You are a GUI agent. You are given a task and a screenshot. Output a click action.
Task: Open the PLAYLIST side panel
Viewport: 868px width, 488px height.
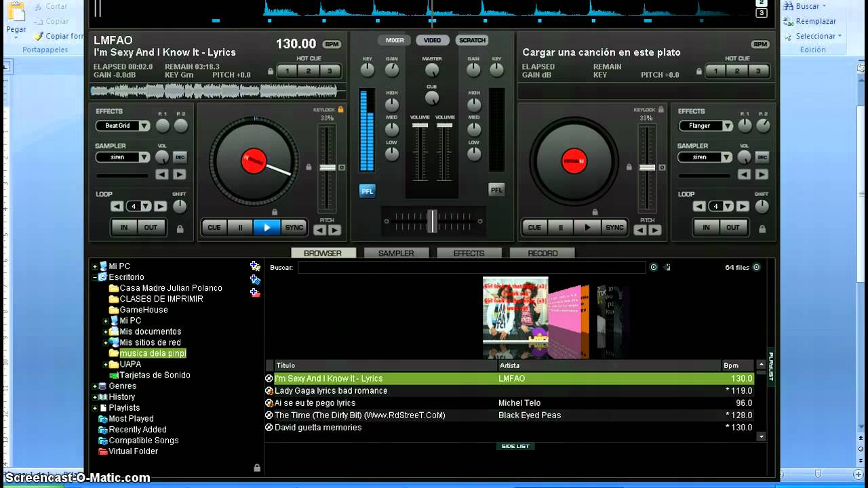771,367
